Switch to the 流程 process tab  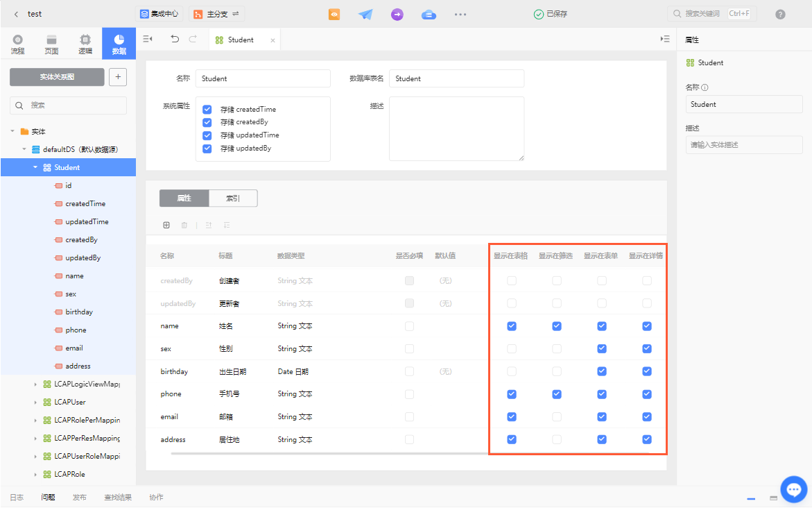(17, 44)
